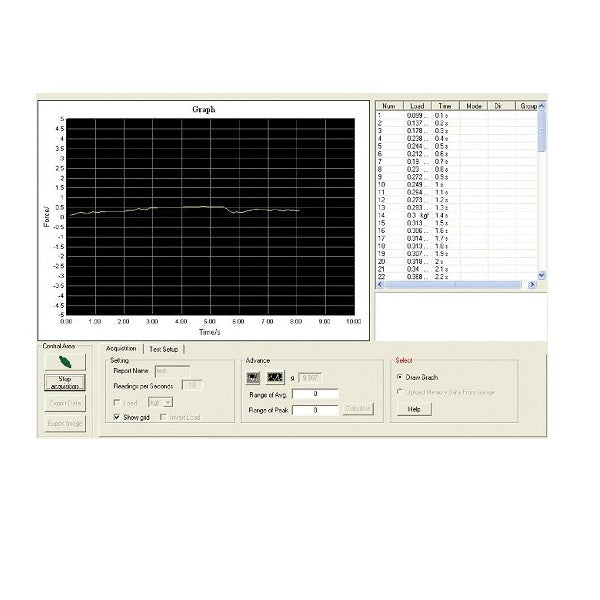Click the Mode column header

click(x=474, y=106)
